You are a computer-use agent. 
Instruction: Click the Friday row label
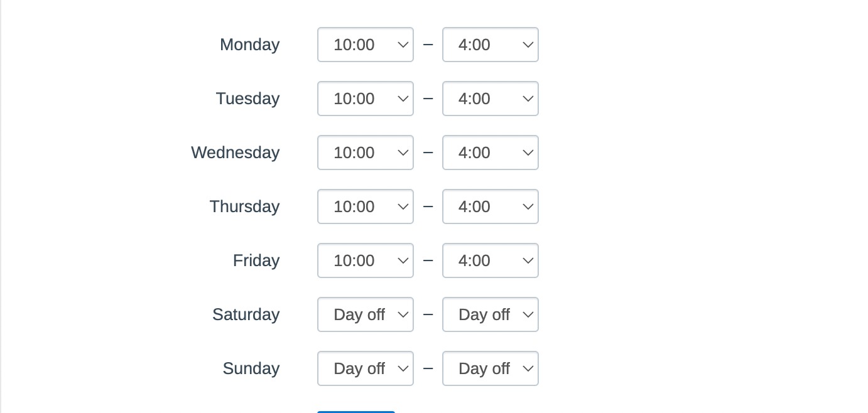[256, 260]
